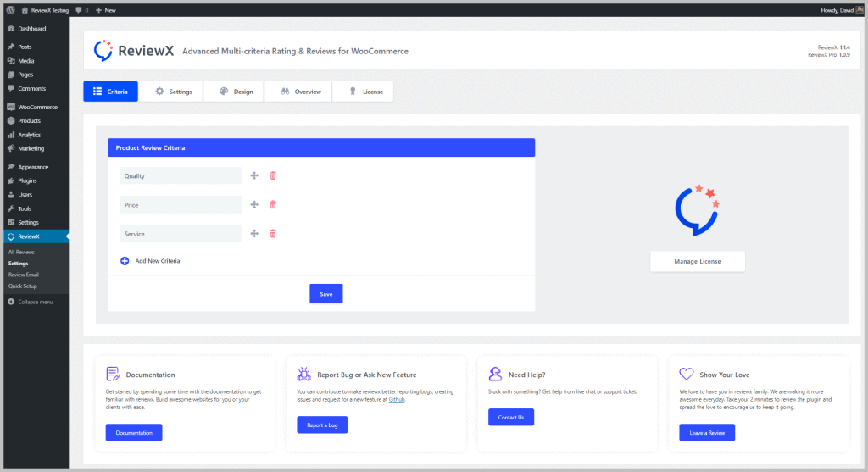Click the Service criteria text field
The height and width of the screenshot is (472, 868).
point(181,233)
